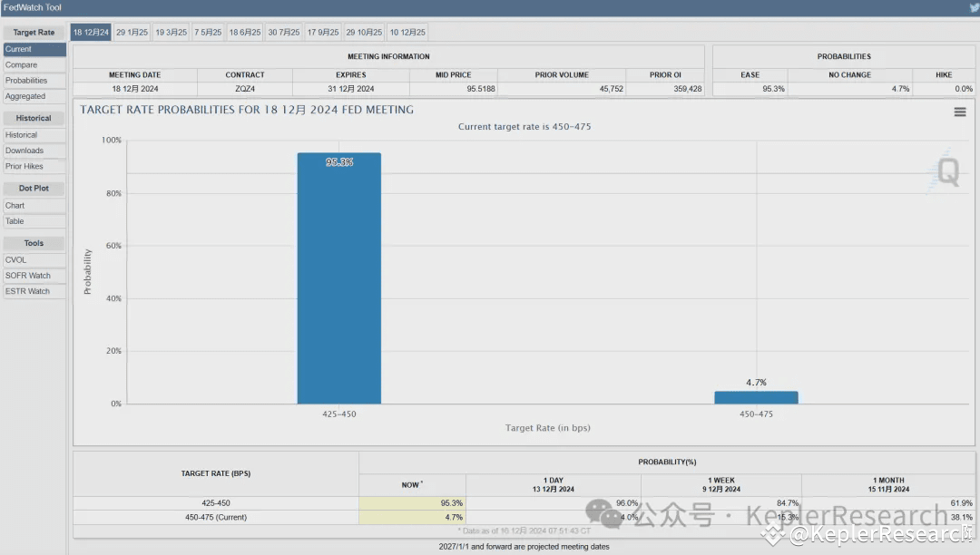Open the chart hamburger menu icon
This screenshot has height=555, width=980.
960,112
